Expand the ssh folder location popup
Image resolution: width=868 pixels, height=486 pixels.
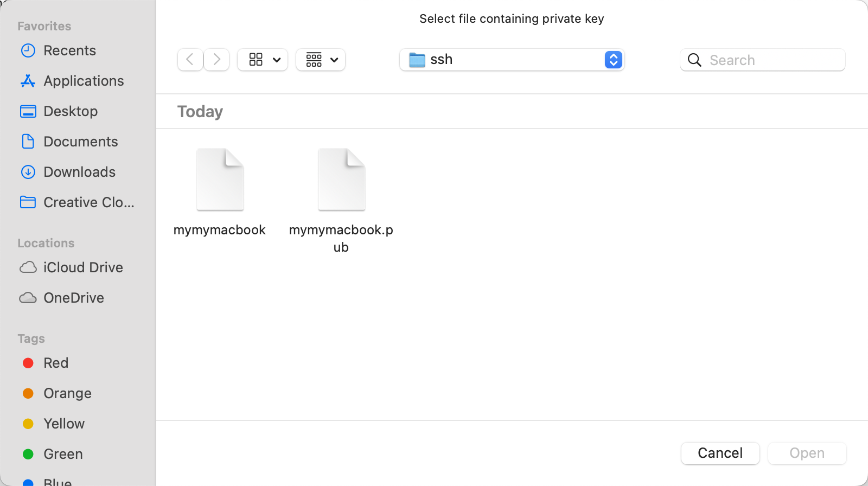pyautogui.click(x=613, y=60)
